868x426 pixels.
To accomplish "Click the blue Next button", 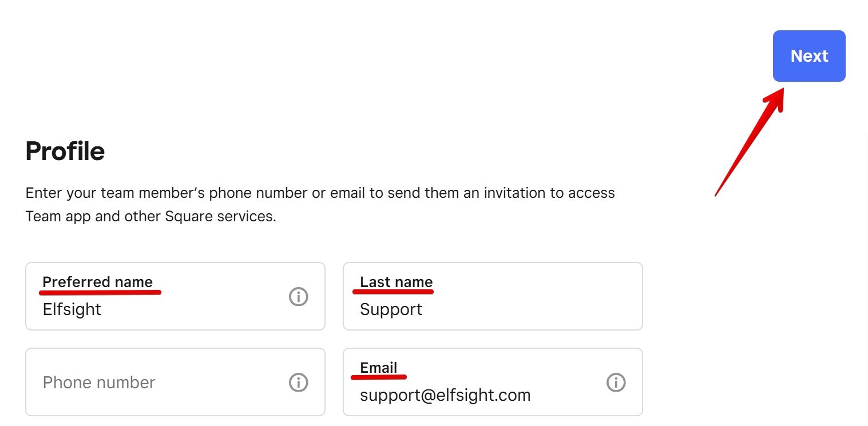I will [809, 56].
